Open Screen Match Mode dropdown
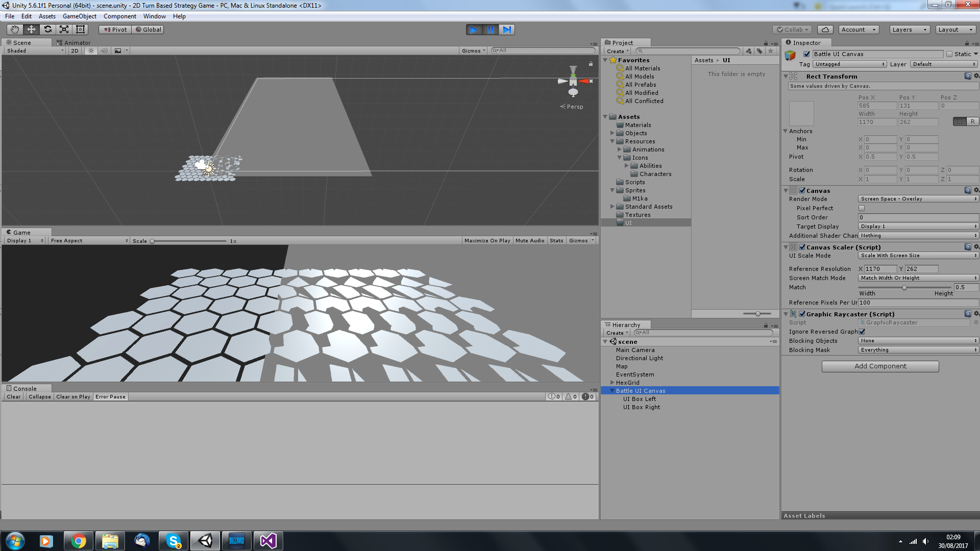Image resolution: width=980 pixels, height=551 pixels. 918,278
